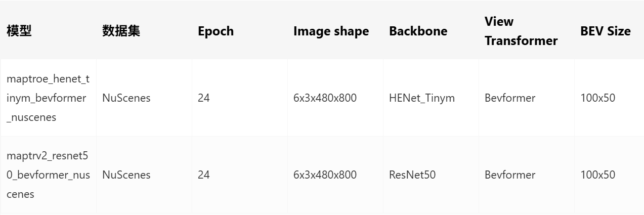Click the View Transformer column header
Viewport: 644px width, 215px height.
point(521,31)
